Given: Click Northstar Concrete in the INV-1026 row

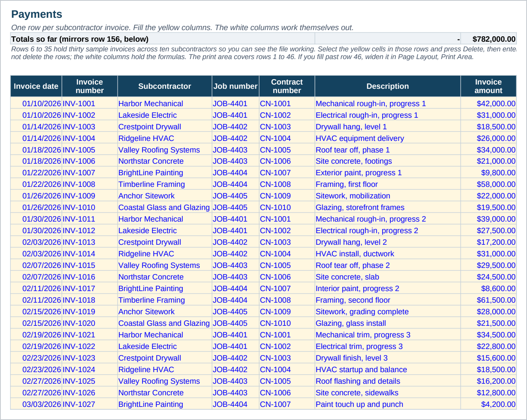Looking at the screenshot, I should (x=165, y=393).
